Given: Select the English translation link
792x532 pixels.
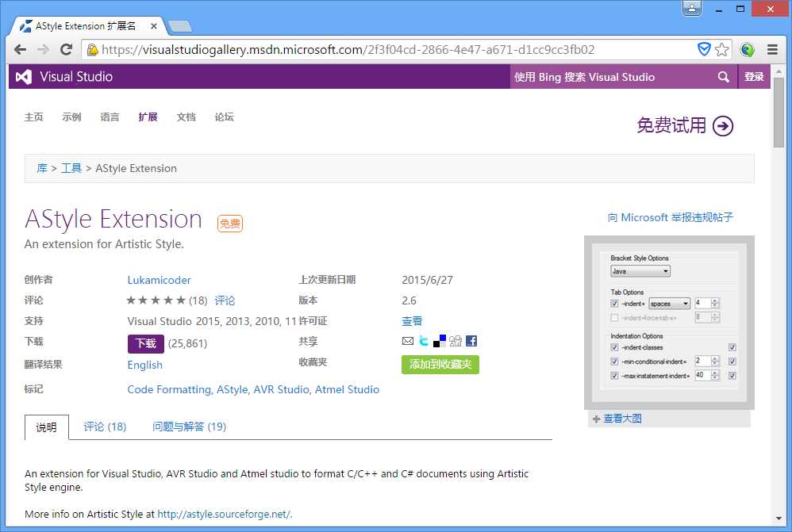Looking at the screenshot, I should [145, 365].
